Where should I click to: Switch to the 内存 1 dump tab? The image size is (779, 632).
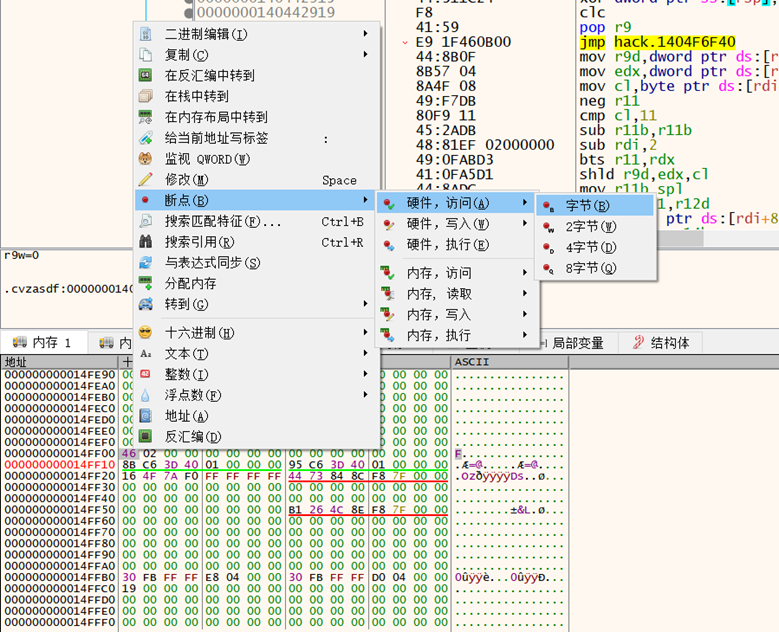coord(43,343)
